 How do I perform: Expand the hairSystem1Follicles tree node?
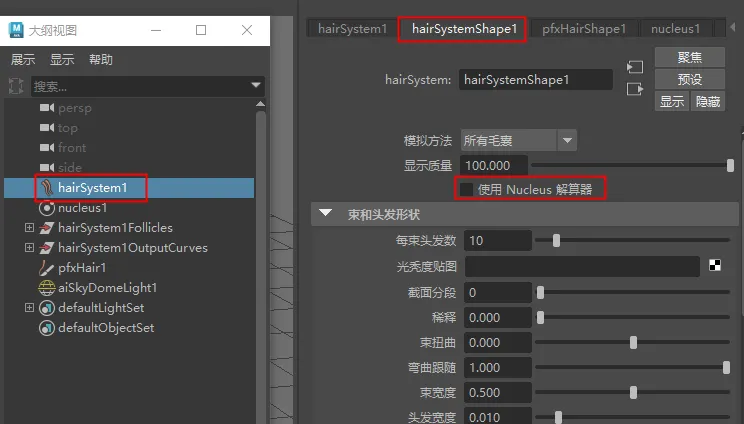point(29,228)
